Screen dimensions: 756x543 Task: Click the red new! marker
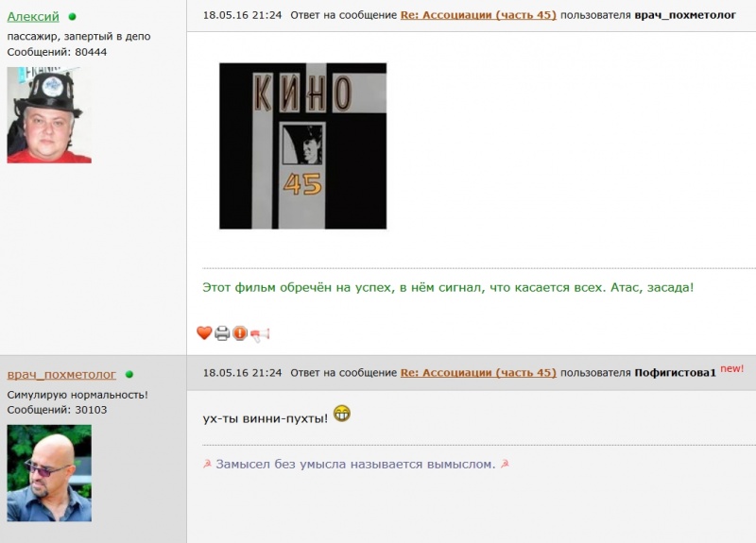731,369
